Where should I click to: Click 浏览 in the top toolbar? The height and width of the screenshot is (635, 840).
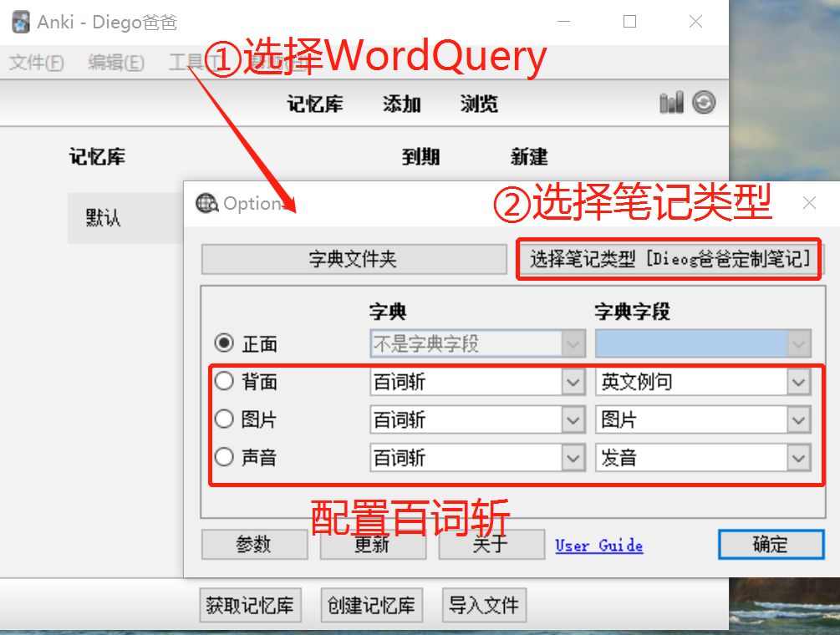479,104
